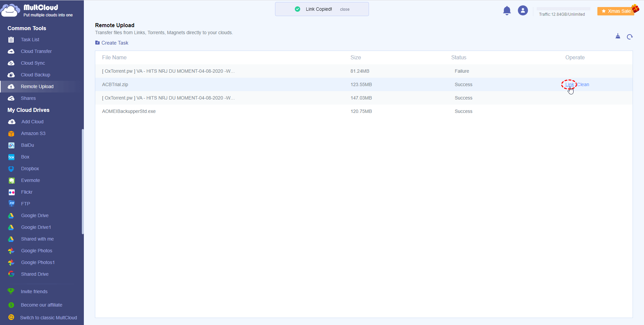Select AOMEIBackupperStd.exe file name
Screen dimensions: 644x325
[129, 111]
